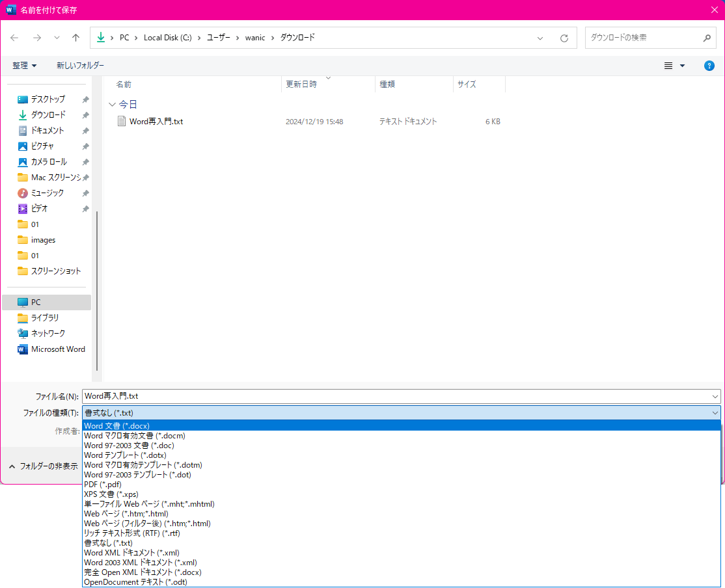This screenshot has height=588, width=725.
Task: Choose PDF (*.pdf) file type
Action: click(x=402, y=485)
